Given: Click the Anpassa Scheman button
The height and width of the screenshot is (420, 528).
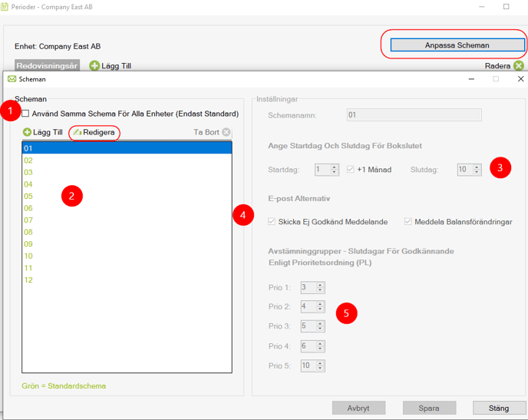Looking at the screenshot, I should 457,45.
